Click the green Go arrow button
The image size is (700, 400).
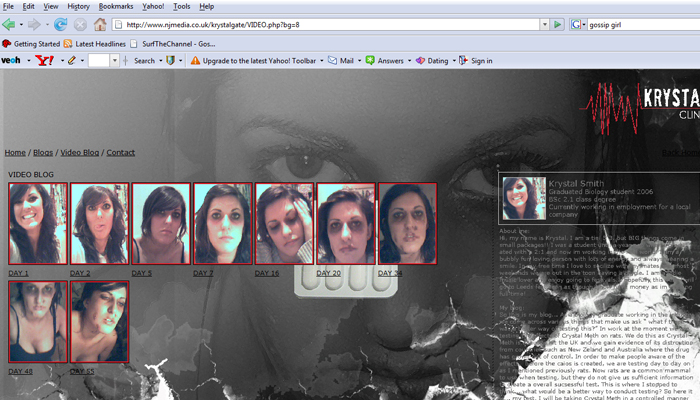[557, 25]
